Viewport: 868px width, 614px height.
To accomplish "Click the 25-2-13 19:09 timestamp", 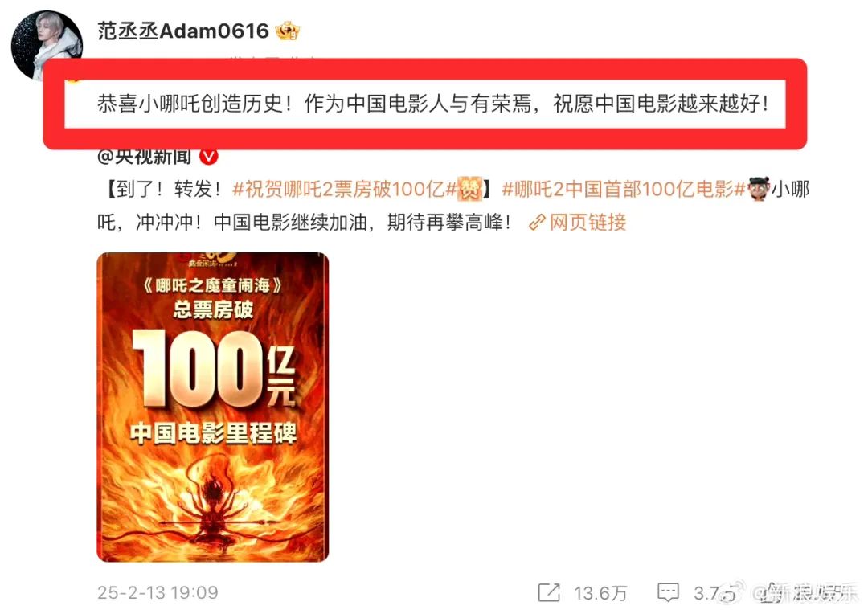I will tap(158, 593).
